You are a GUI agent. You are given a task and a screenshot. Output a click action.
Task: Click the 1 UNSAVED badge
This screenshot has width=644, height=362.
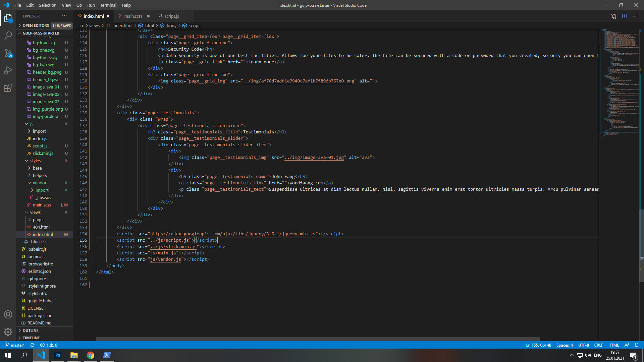[x=62, y=26]
